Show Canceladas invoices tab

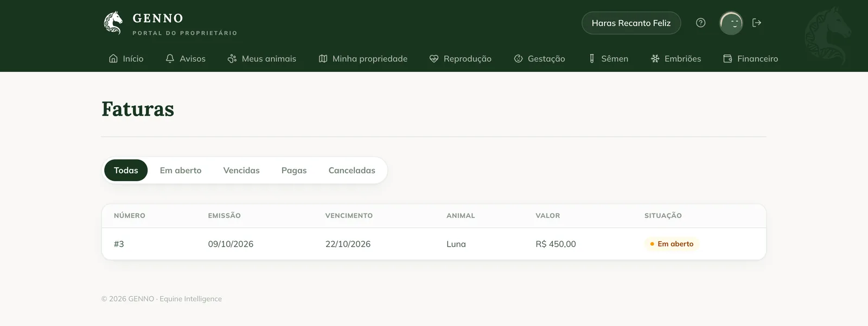(352, 170)
